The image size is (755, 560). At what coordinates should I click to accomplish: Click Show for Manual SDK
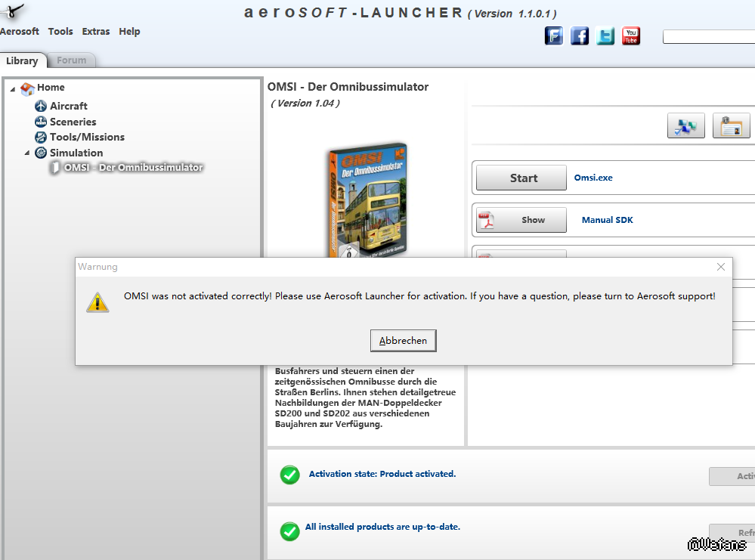(521, 220)
